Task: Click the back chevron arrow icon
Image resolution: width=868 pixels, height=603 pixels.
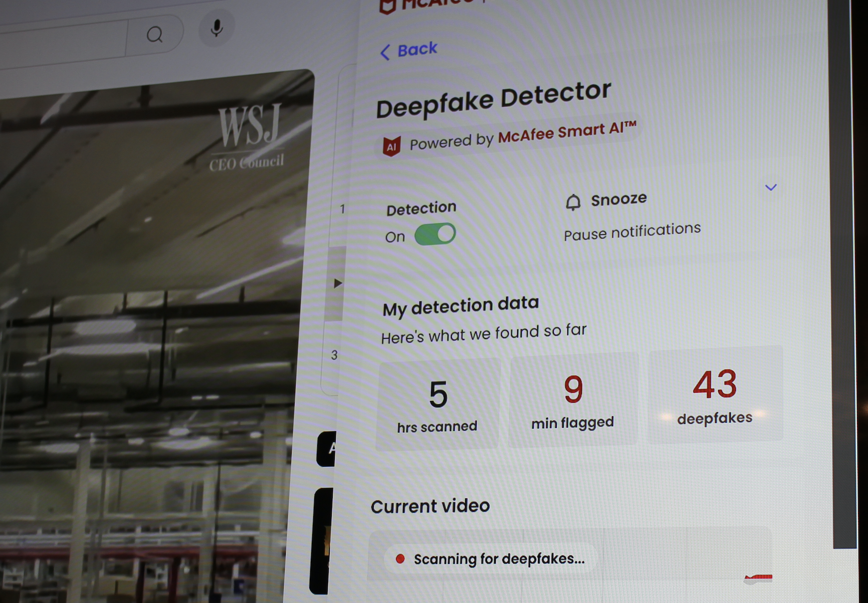Action: (385, 52)
